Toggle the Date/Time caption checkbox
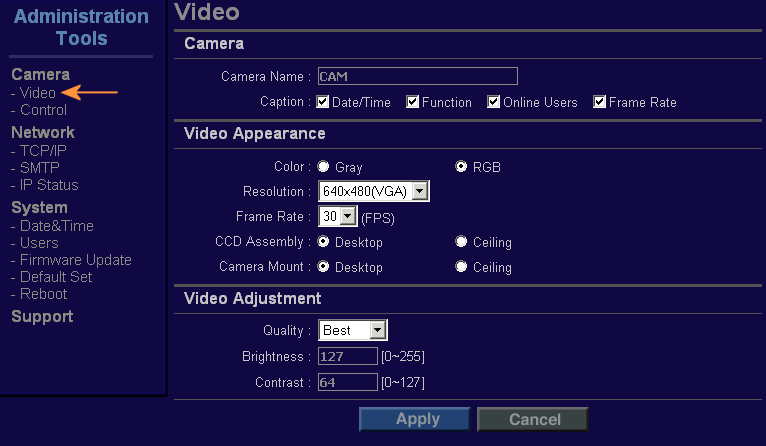Viewport: 766px width, 446px height. coord(322,102)
